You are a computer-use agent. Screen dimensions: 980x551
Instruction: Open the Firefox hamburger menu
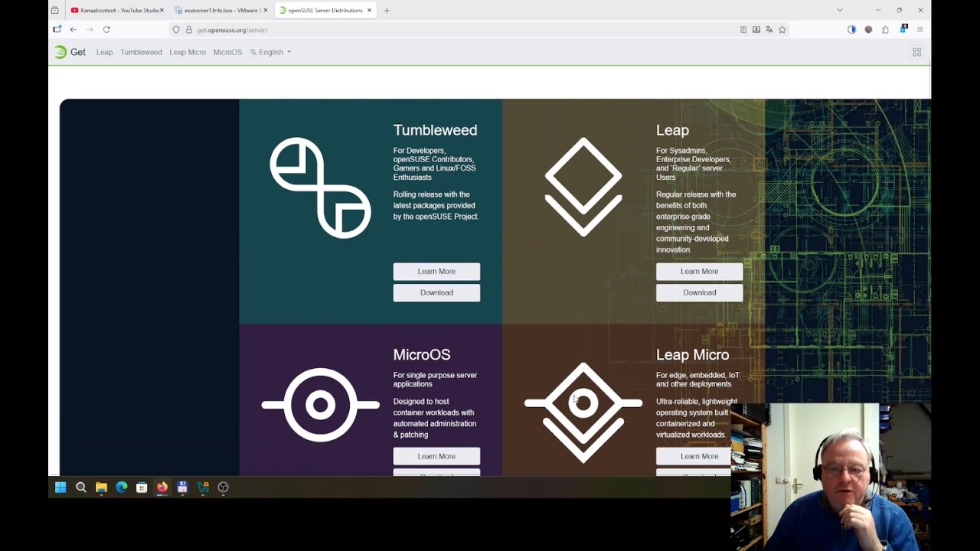(920, 30)
